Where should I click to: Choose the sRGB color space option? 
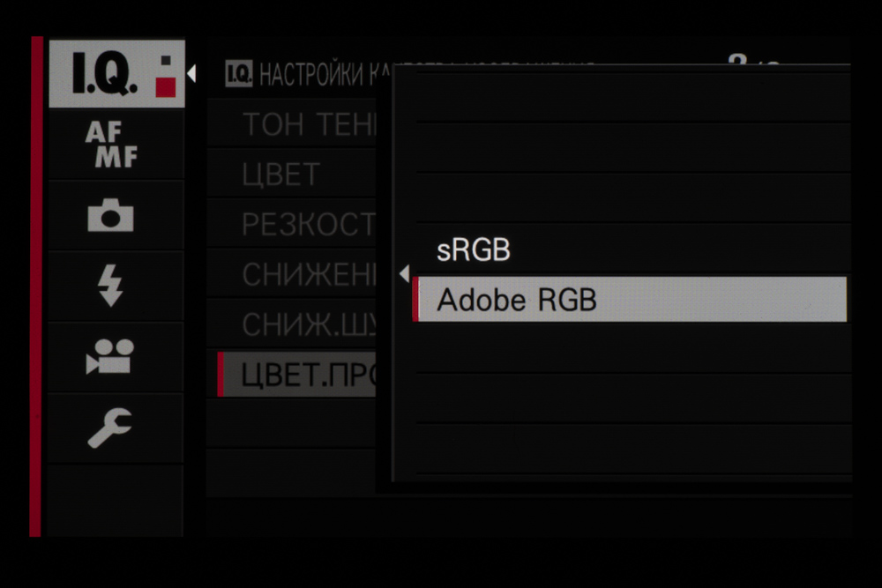tap(474, 251)
